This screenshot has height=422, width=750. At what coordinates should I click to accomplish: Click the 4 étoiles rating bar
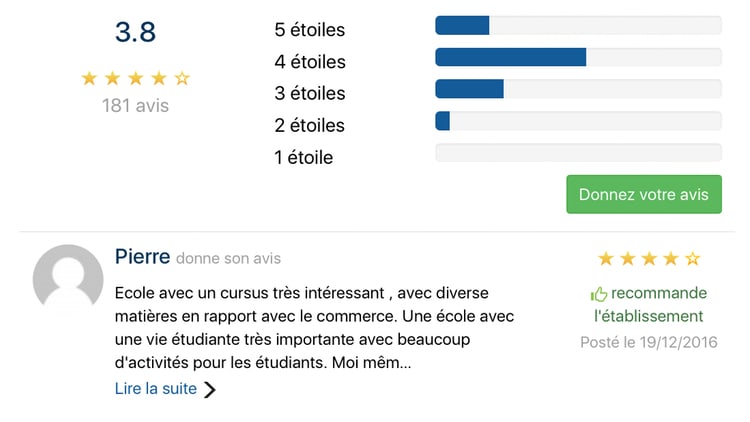pos(578,57)
